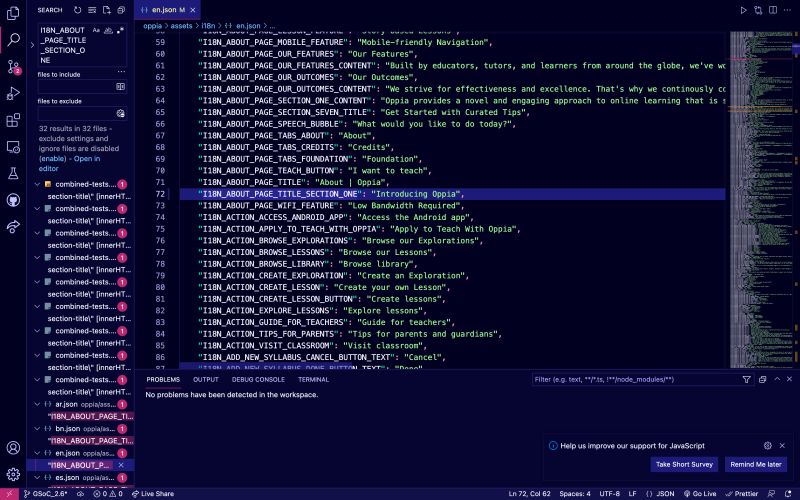
Task: Switch to the Debug Console tab
Action: click(258, 380)
